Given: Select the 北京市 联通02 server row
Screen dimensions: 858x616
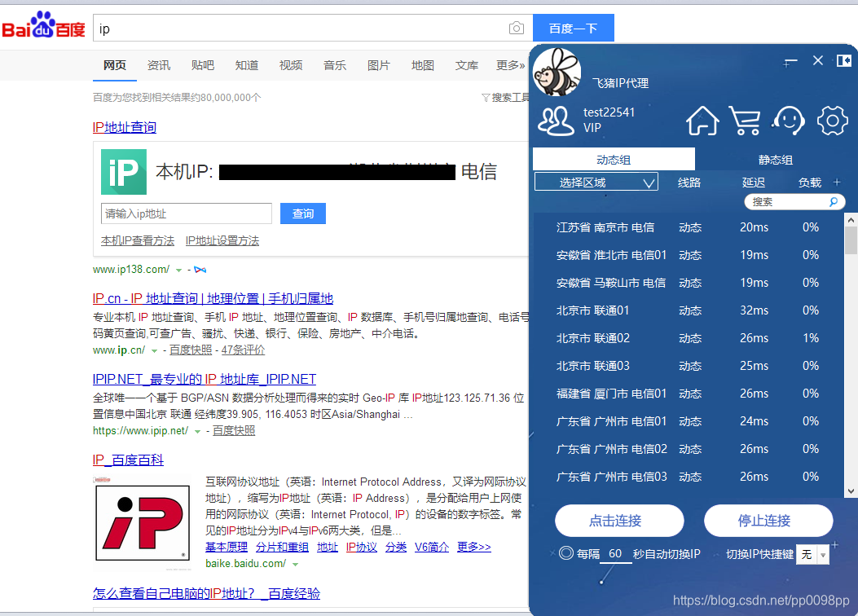Looking at the screenshot, I should point(689,338).
